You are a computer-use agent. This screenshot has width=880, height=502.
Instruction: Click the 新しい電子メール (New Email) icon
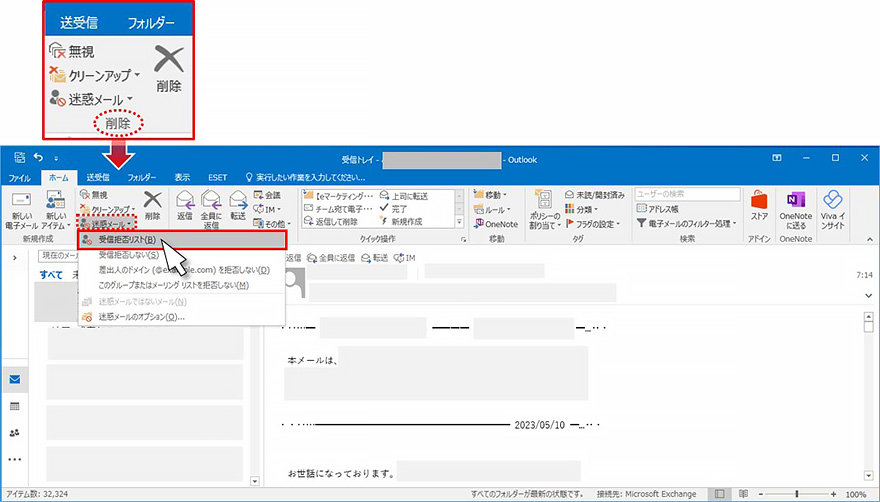[x=21, y=203]
